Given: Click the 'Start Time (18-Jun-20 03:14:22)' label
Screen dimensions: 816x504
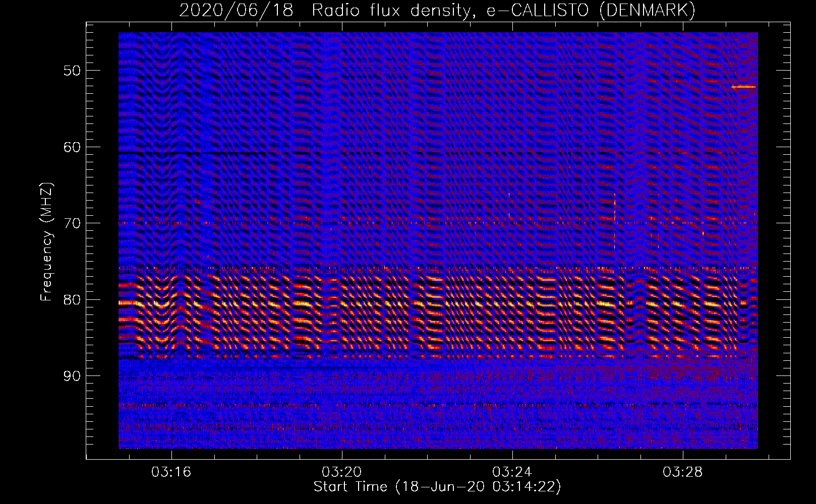Looking at the screenshot, I should (437, 487).
